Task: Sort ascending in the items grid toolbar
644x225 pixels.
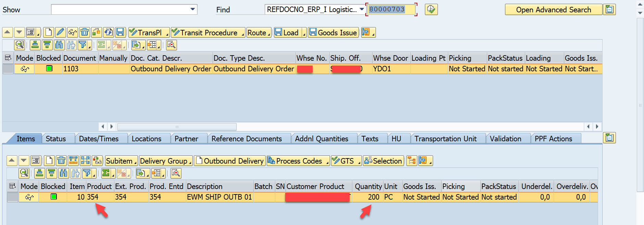Action: click(x=39, y=173)
